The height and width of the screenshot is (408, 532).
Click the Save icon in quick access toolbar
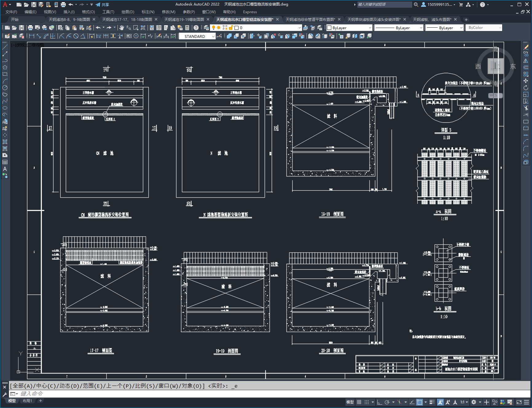point(34,4)
